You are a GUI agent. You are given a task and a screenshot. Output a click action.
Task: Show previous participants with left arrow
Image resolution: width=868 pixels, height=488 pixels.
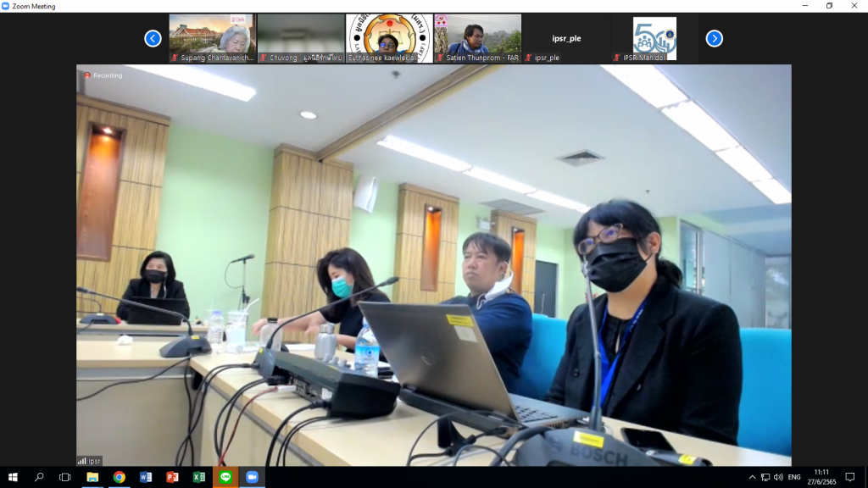pos(153,38)
